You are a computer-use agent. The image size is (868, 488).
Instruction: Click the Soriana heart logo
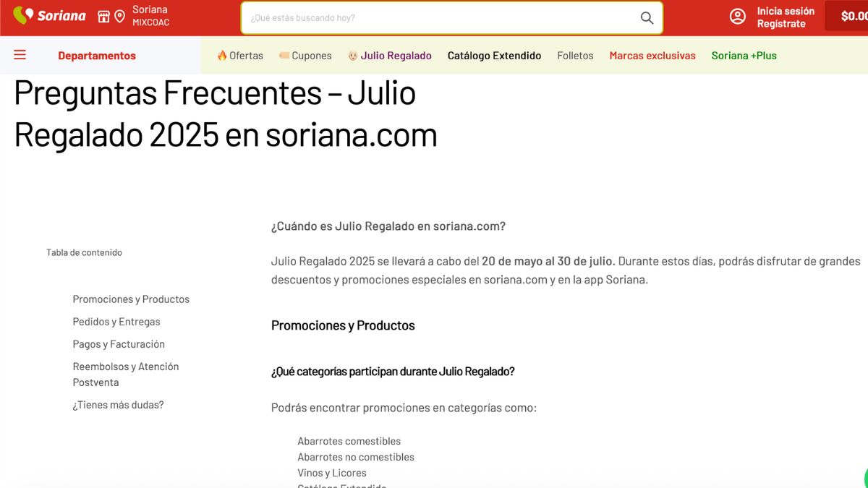(24, 15)
